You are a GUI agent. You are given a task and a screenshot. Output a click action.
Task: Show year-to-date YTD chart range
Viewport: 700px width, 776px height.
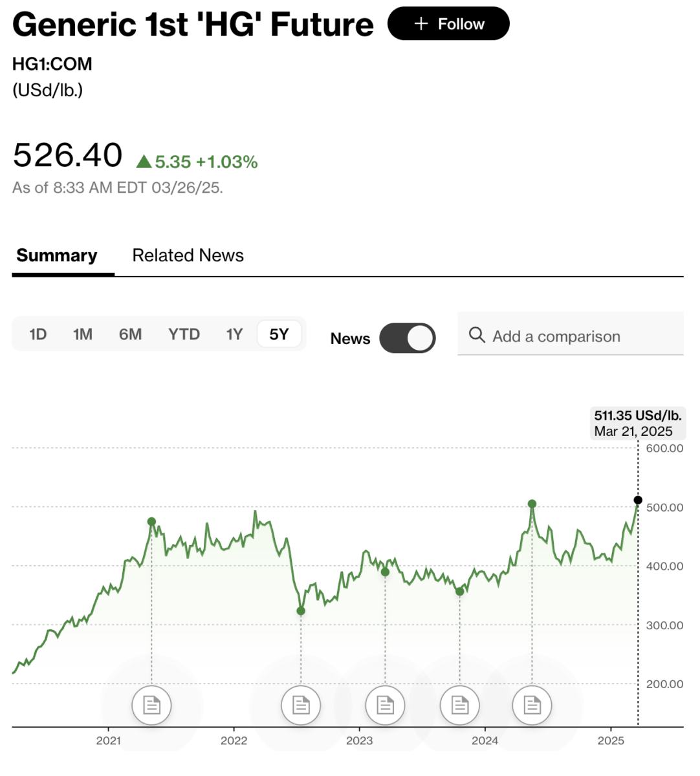click(x=184, y=334)
